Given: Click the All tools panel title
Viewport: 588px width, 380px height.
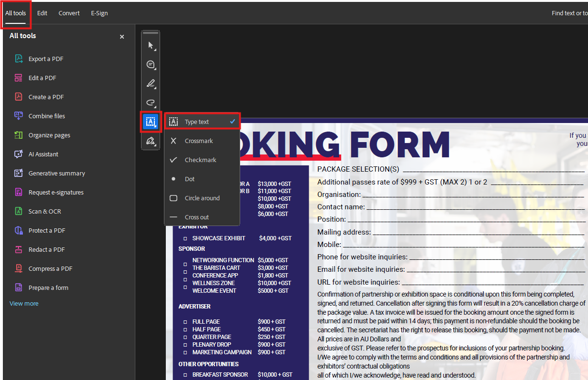Looking at the screenshot, I should click(x=22, y=36).
